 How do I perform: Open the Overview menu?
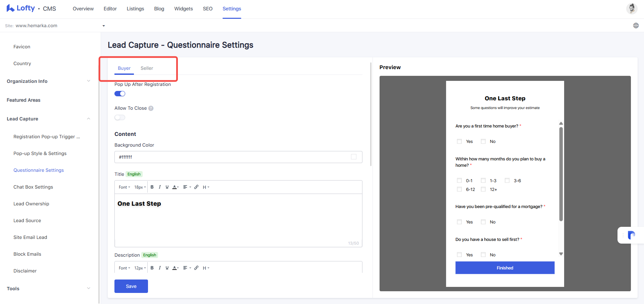click(x=83, y=9)
